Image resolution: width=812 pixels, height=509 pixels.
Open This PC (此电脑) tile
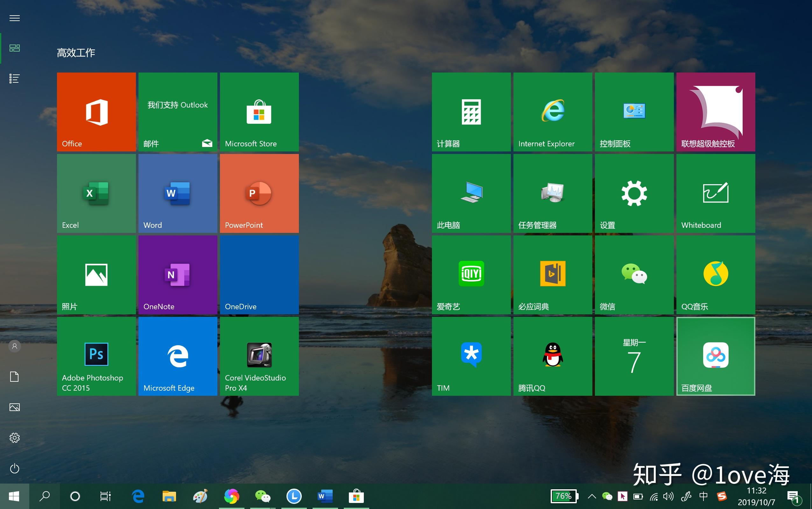(471, 193)
